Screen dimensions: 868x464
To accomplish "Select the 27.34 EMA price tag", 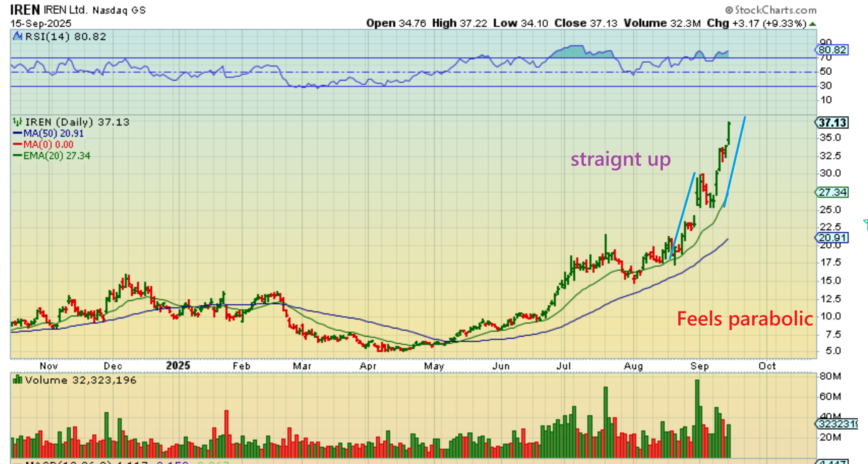I will pos(832,192).
